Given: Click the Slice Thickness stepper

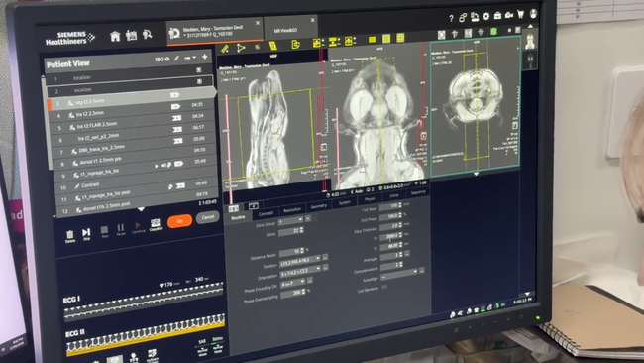Looking at the screenshot, I should pyautogui.click(x=400, y=225).
